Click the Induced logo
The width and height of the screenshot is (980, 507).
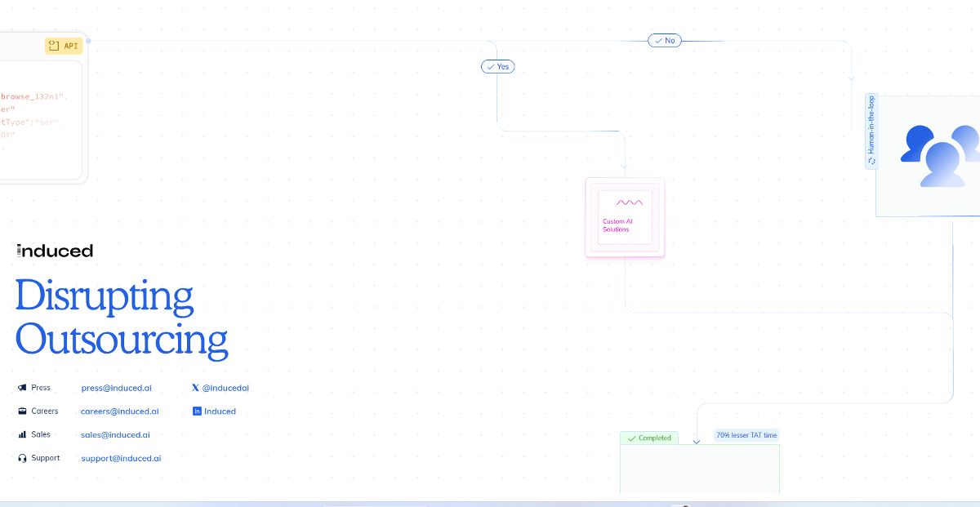54,251
